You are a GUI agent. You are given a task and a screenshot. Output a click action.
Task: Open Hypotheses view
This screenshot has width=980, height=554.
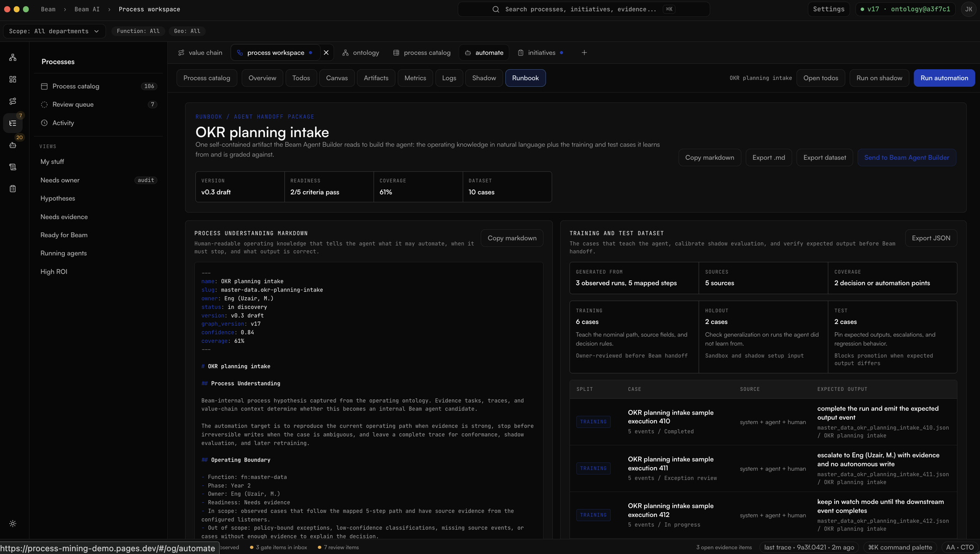point(99,199)
